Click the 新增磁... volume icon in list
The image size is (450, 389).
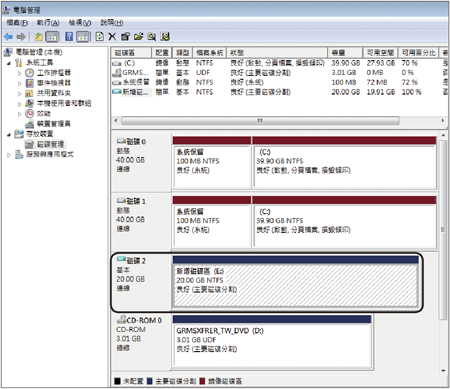(117, 92)
